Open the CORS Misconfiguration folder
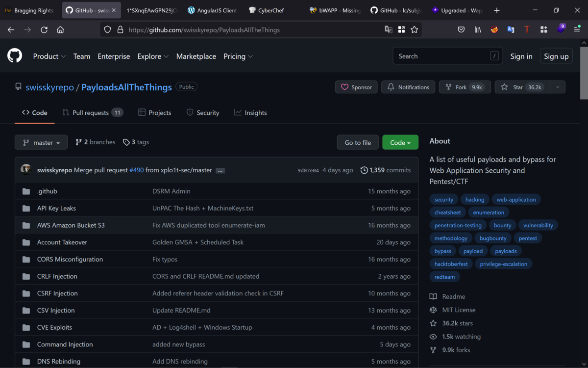 pos(70,260)
